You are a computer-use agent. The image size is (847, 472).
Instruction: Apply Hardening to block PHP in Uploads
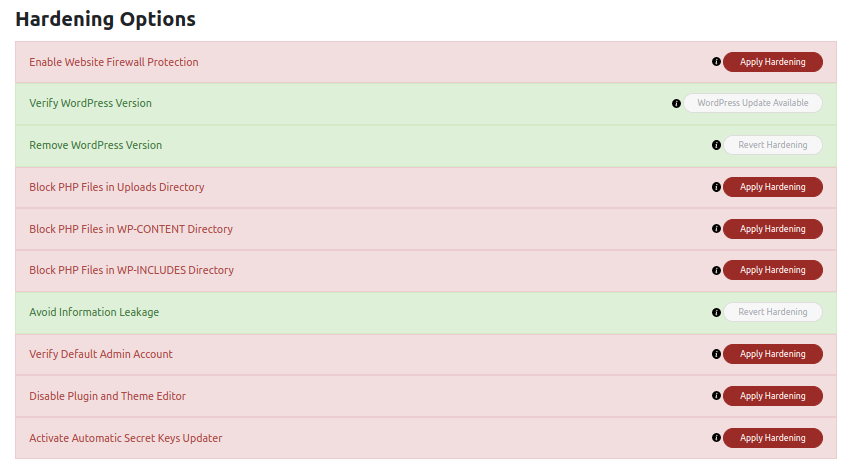click(x=773, y=187)
